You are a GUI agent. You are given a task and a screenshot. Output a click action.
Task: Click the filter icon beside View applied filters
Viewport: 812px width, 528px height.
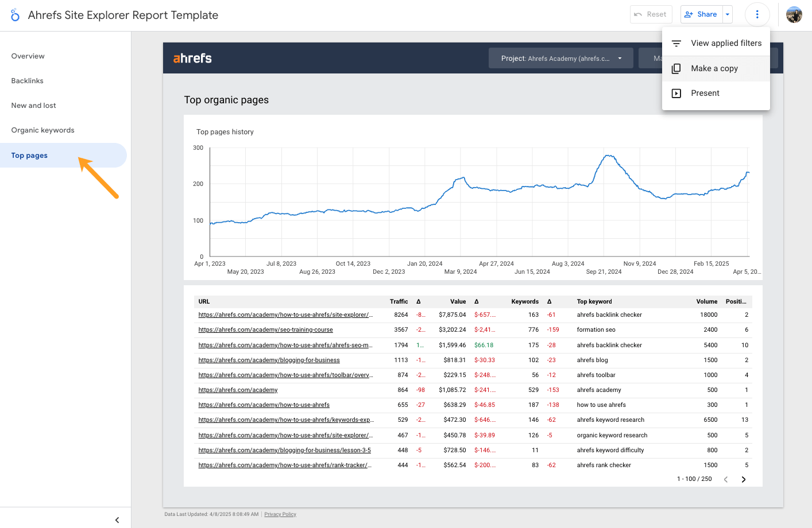coord(677,43)
